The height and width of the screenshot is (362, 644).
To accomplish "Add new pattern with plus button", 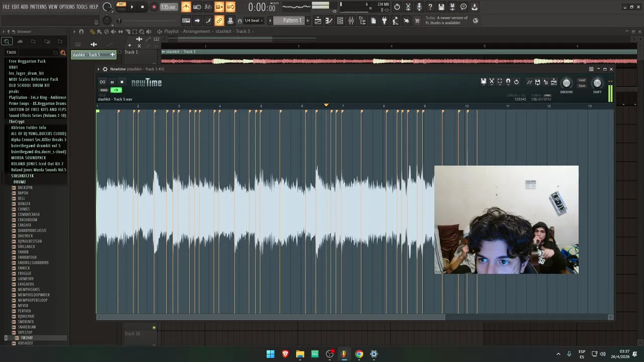I will click(307, 21).
